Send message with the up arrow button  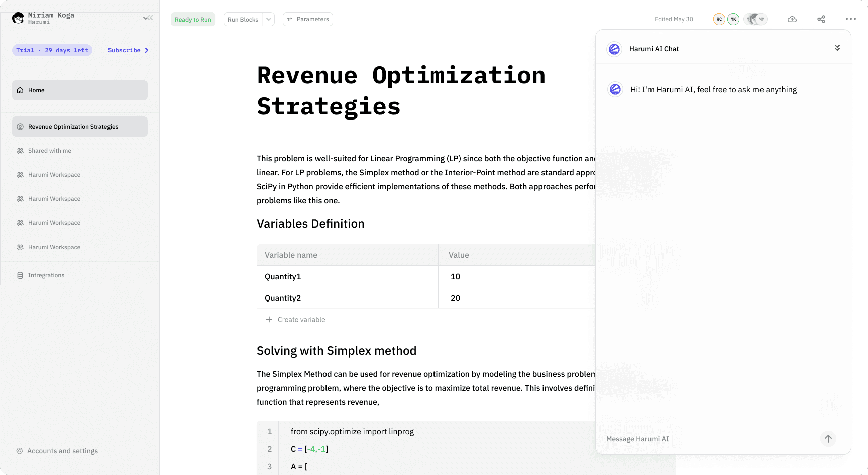(828, 439)
